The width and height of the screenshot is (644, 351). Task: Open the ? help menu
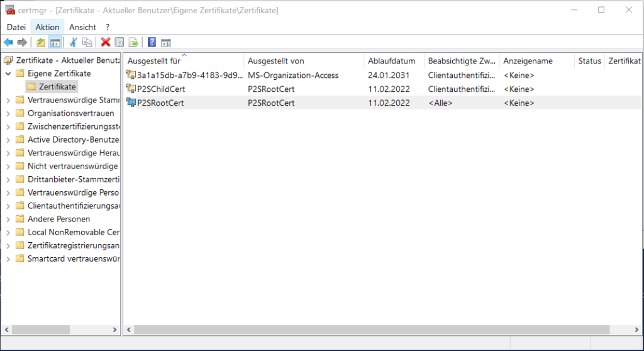108,27
